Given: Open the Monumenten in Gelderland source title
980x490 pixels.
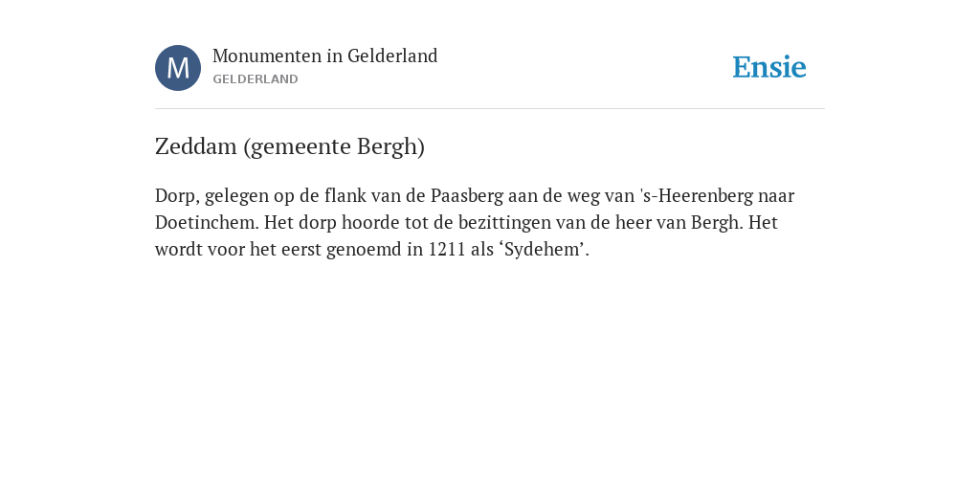Looking at the screenshot, I should (x=325, y=56).
